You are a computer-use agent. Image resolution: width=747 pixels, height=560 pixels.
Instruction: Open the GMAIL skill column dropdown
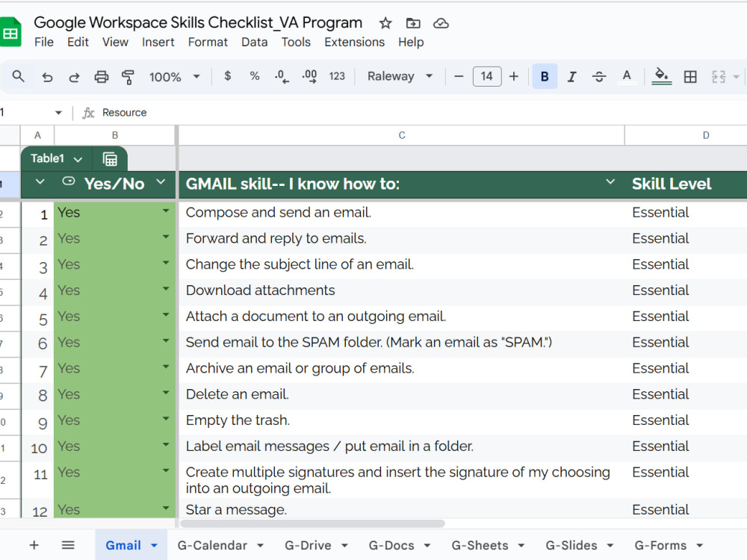tap(610, 181)
